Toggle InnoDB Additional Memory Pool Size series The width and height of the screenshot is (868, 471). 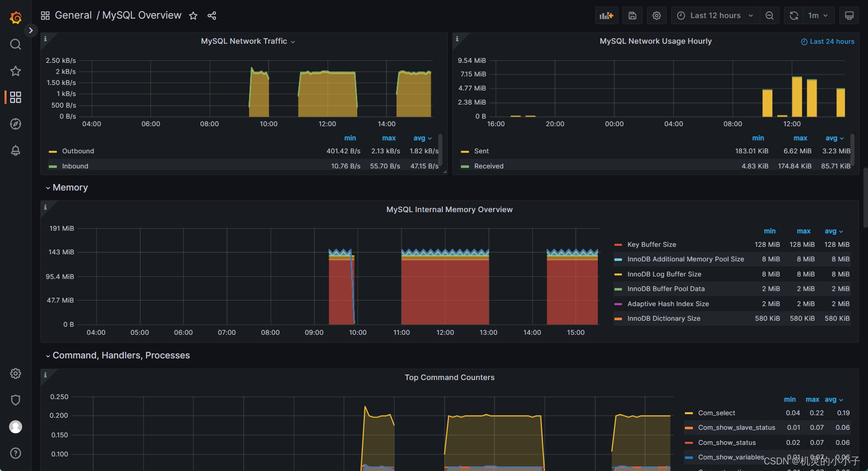(686, 259)
